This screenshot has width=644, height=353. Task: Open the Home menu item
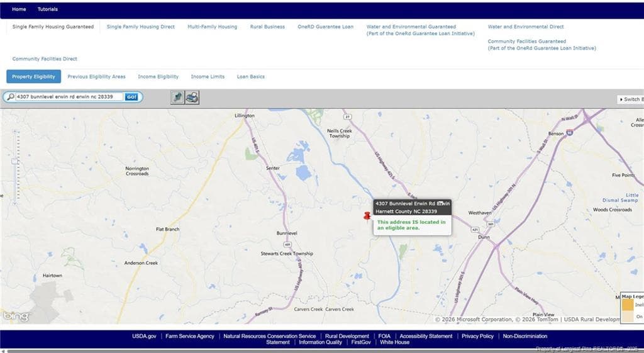(x=19, y=9)
